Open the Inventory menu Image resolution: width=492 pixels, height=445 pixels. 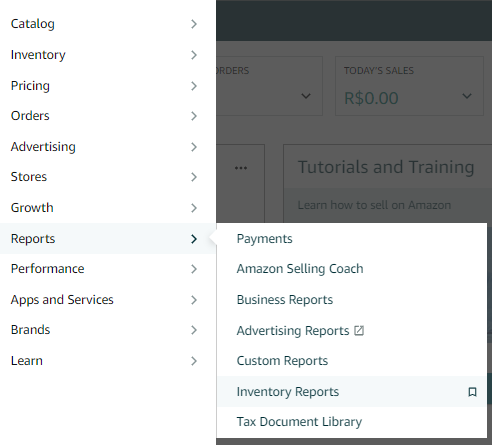point(108,55)
